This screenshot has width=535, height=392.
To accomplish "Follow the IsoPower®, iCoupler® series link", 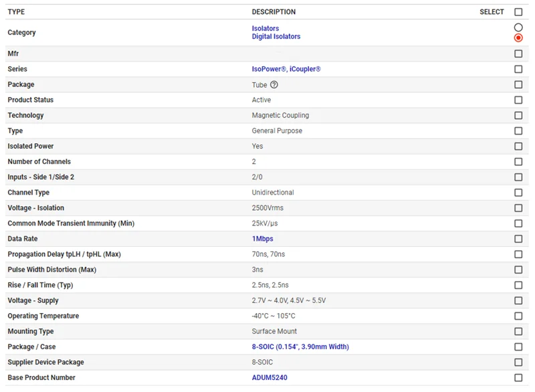I will click(x=286, y=69).
